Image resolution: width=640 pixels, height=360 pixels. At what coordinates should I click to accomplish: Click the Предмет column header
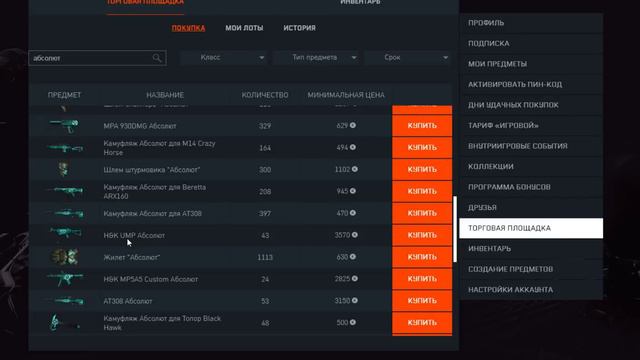coord(64,95)
